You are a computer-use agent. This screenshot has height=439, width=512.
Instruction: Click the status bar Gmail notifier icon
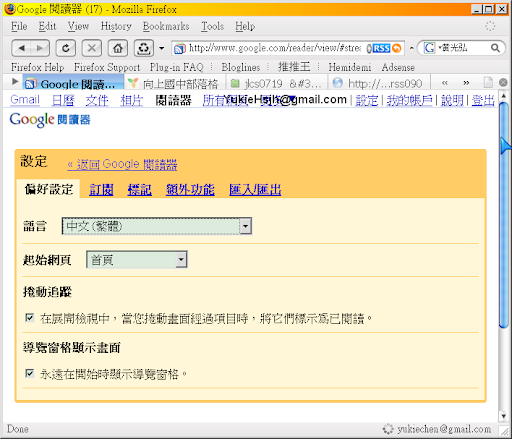(388, 429)
